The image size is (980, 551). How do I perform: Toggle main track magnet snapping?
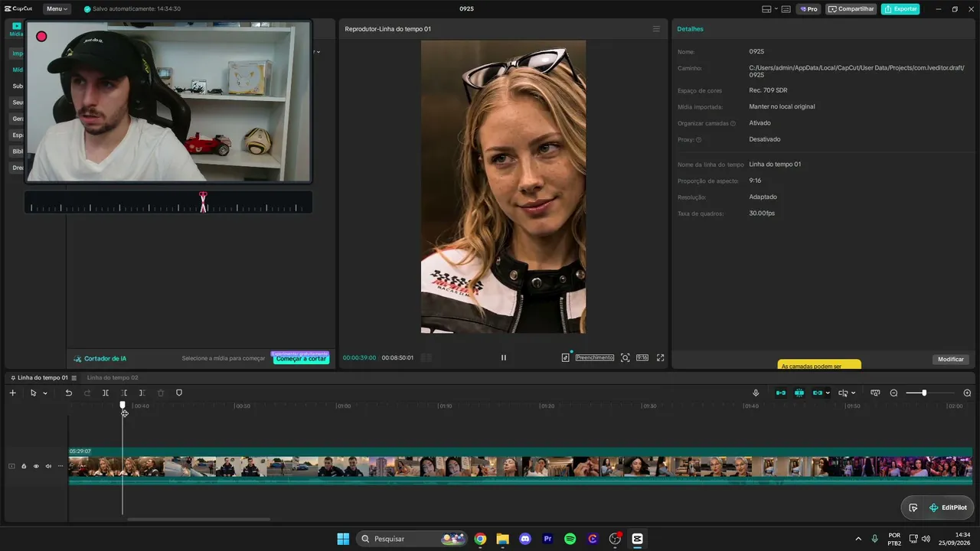click(x=781, y=393)
